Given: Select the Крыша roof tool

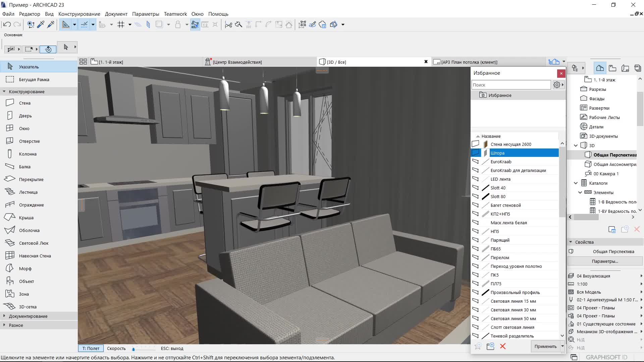Looking at the screenshot, I should click(x=26, y=218).
